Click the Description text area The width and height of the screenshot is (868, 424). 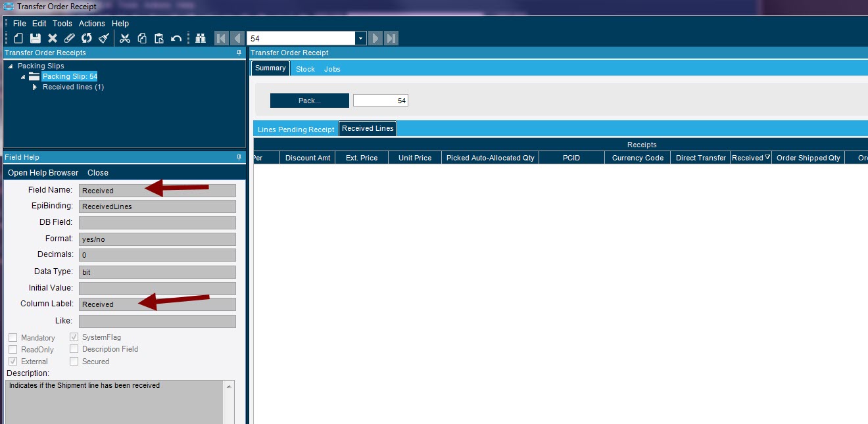pos(115,402)
